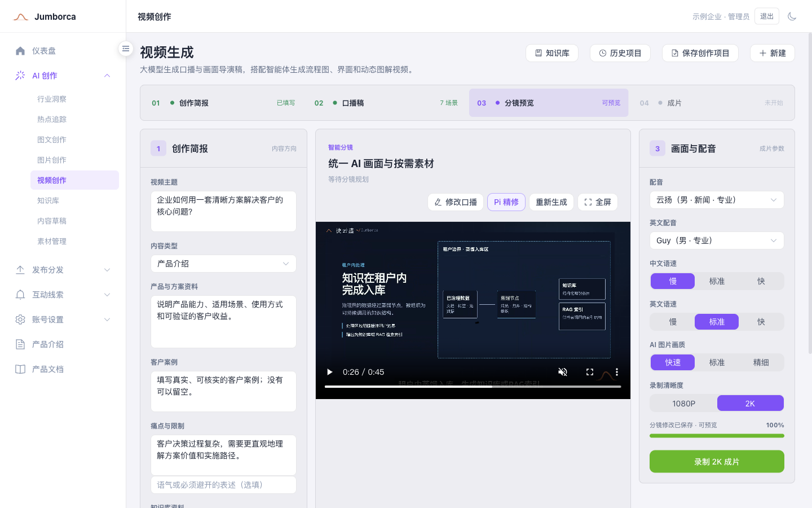Image resolution: width=812 pixels, height=508 pixels.
Task: Set 中文语速 to 标准
Action: tap(717, 281)
